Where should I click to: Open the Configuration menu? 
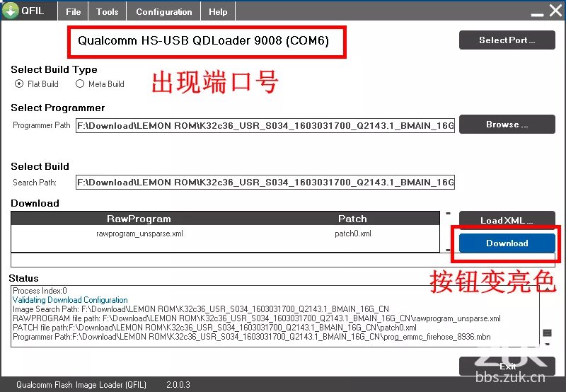click(164, 11)
